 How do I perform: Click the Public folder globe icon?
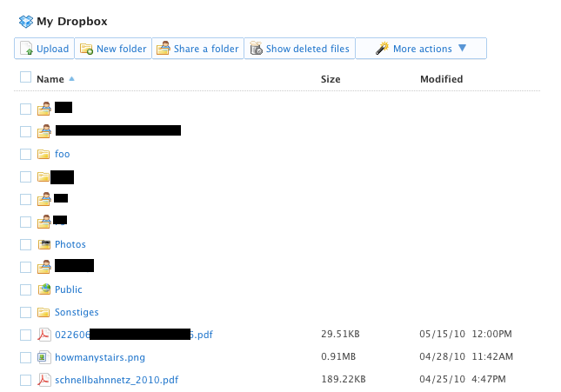click(x=43, y=289)
